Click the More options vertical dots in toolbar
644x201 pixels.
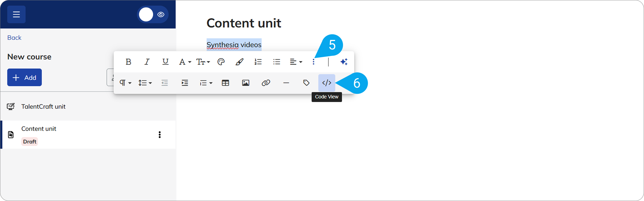[314, 62]
